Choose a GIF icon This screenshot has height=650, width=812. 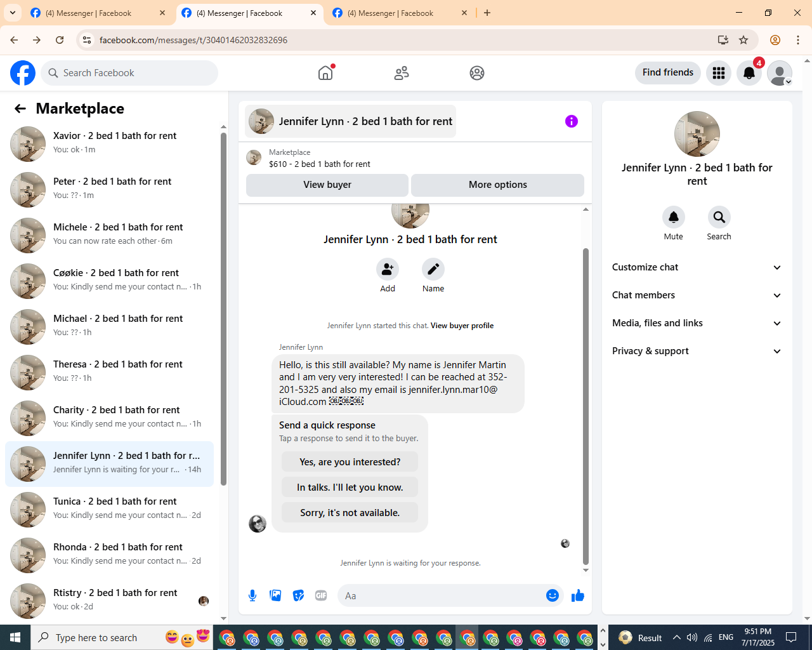321,595
